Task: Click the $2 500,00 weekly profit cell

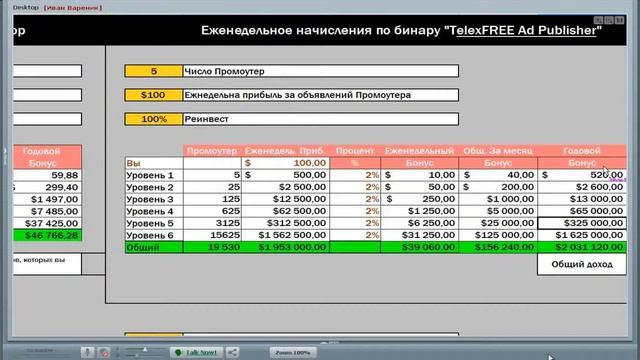Action: point(285,187)
